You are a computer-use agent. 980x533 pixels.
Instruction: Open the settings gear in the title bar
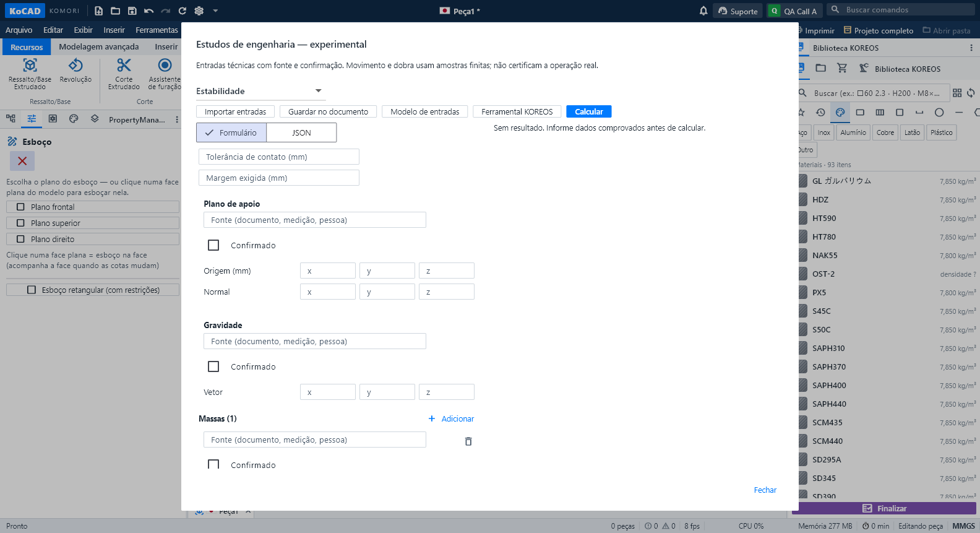(199, 11)
